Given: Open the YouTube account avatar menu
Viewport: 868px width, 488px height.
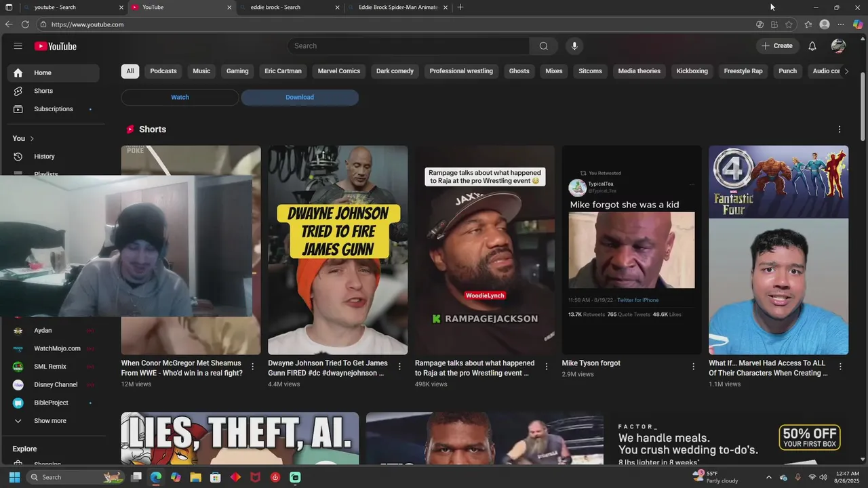Looking at the screenshot, I should pyautogui.click(x=838, y=46).
